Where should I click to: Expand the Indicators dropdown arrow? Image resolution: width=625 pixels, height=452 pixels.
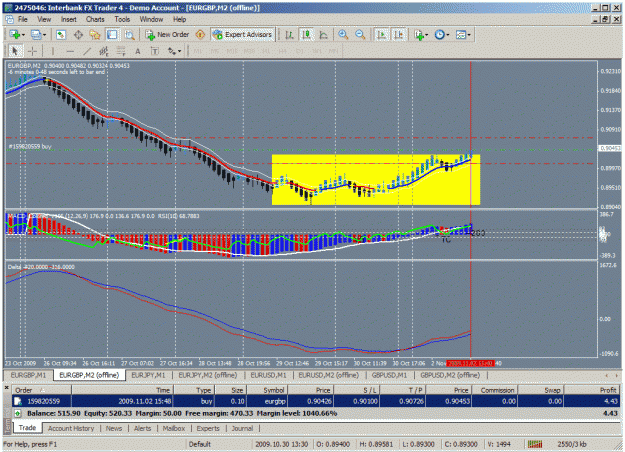click(426, 35)
